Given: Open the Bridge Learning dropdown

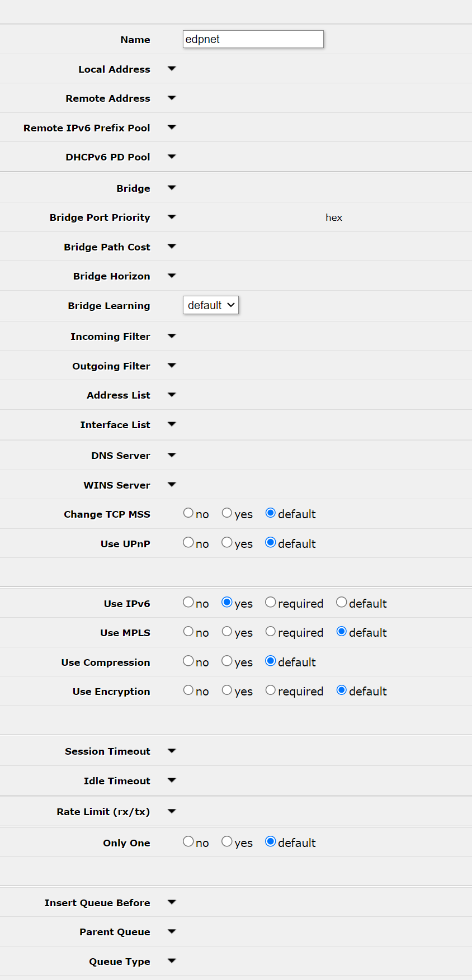Looking at the screenshot, I should 211,305.
